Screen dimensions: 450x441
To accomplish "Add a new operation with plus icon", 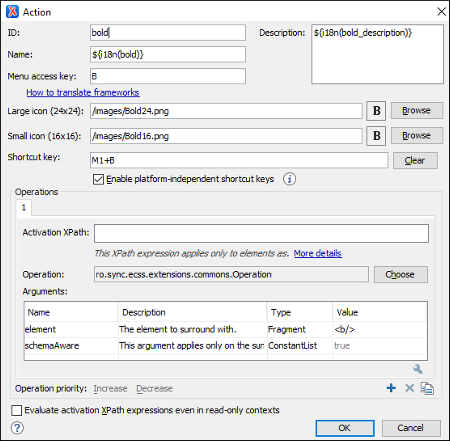I will [391, 388].
